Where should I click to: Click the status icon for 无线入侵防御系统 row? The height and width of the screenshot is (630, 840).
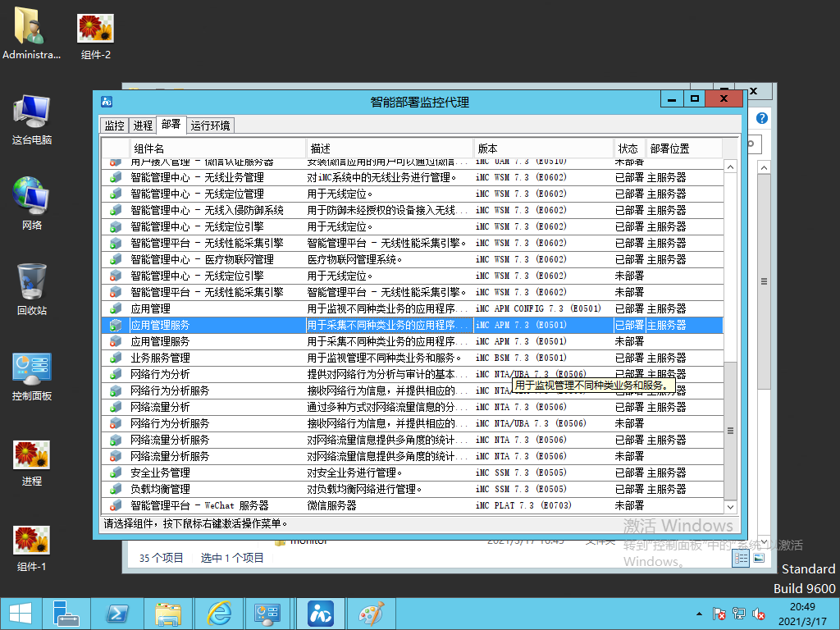(115, 210)
